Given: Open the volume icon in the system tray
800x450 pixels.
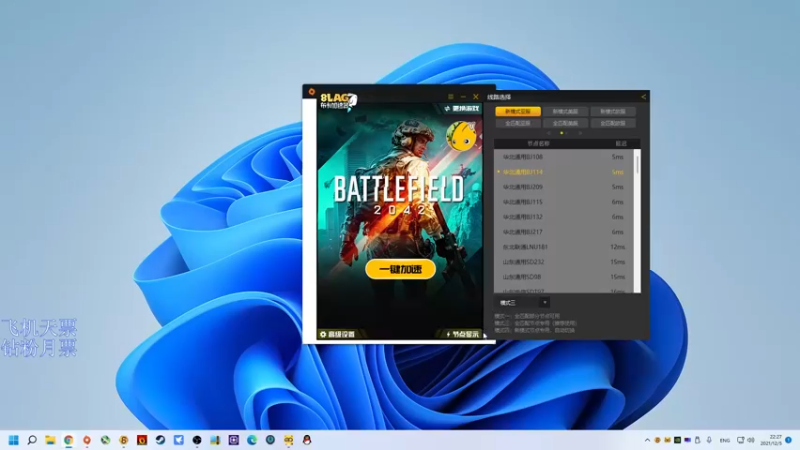Looking at the screenshot, I should 751,440.
